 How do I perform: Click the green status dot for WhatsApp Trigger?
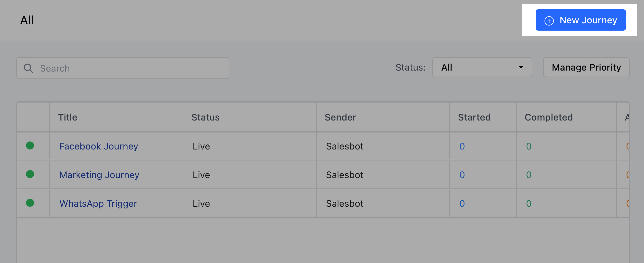pyautogui.click(x=30, y=203)
